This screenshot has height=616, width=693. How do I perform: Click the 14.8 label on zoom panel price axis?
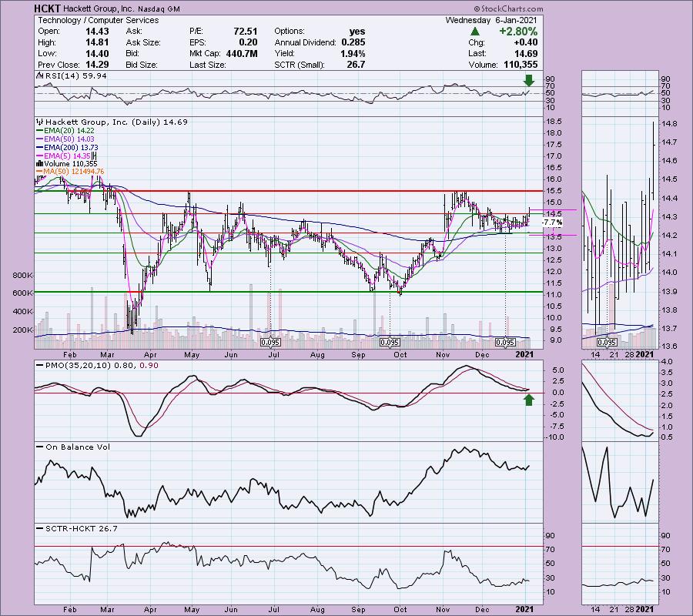tap(670, 124)
